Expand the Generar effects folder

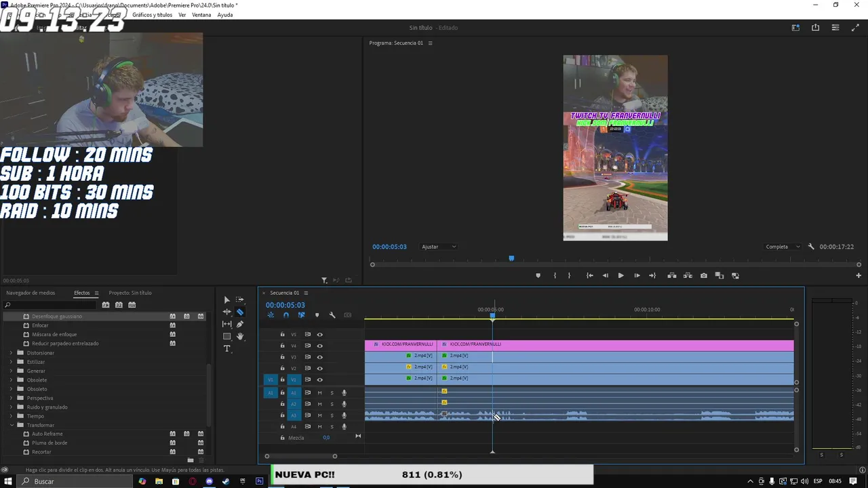11,371
